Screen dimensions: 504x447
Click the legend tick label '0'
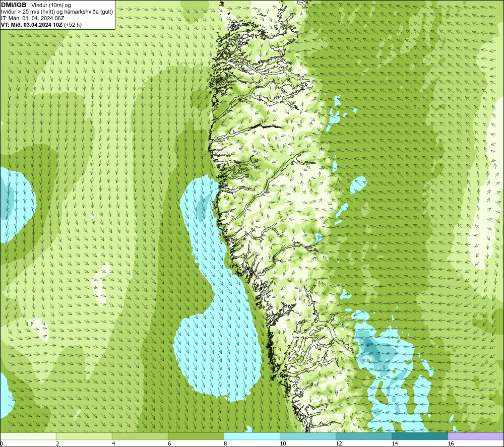tap(2, 443)
